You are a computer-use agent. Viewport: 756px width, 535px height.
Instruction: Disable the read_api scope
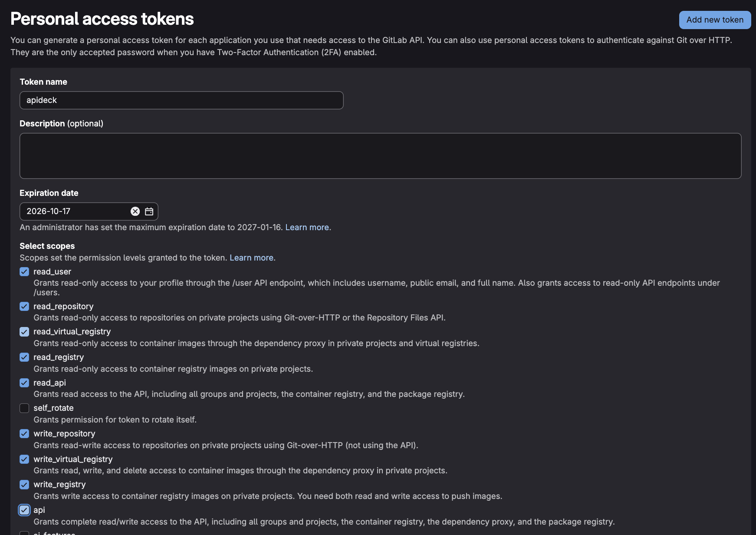tap(24, 383)
